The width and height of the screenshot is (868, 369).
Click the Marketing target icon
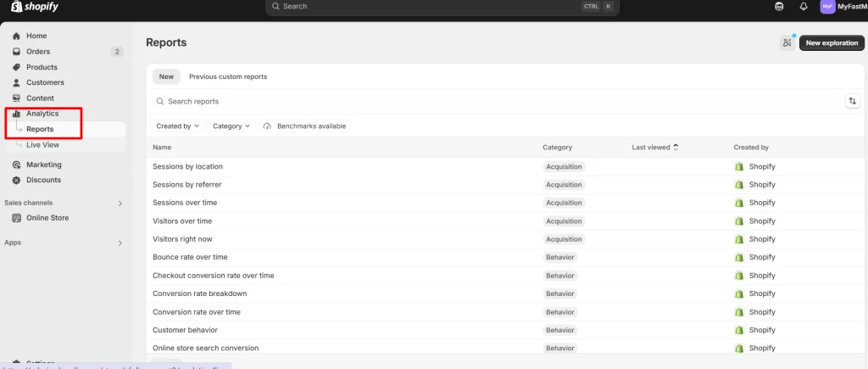click(x=17, y=165)
